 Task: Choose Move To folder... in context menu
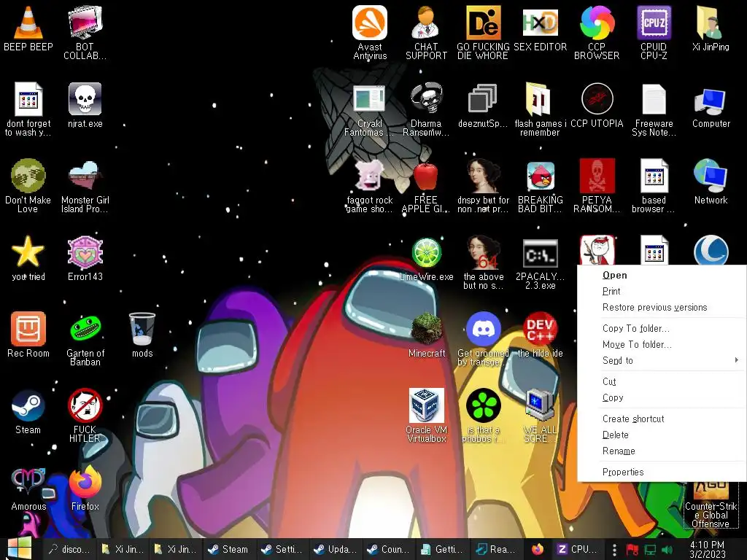click(662, 345)
